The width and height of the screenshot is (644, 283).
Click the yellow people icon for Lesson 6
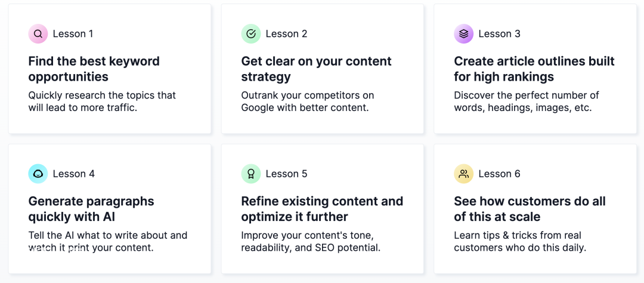click(464, 174)
